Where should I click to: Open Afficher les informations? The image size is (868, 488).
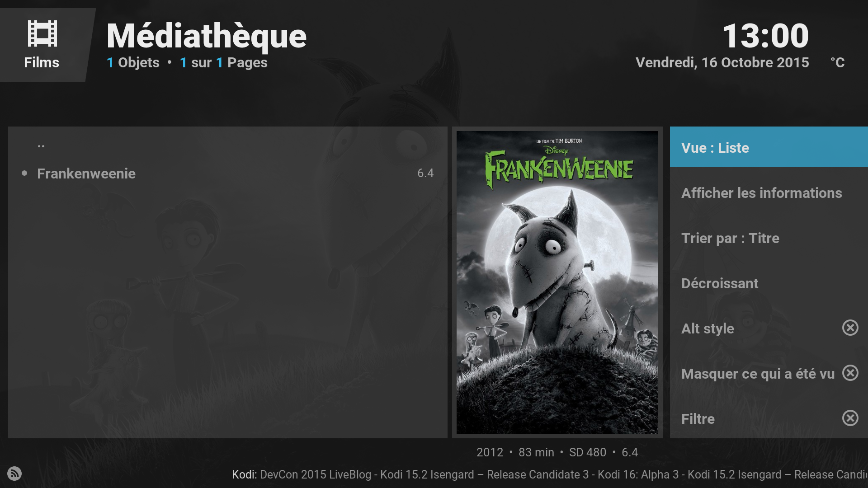tap(769, 192)
